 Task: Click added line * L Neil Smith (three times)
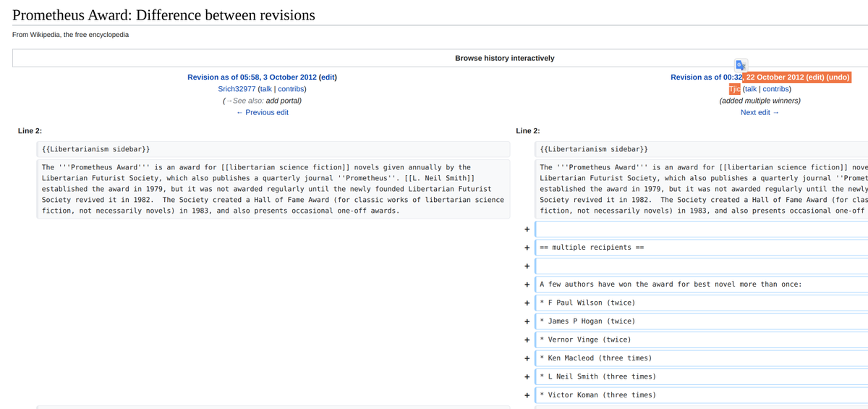tap(701, 376)
